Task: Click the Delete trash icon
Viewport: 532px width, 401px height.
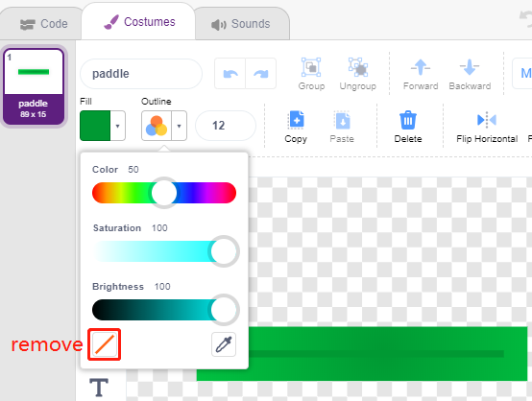Action: [408, 120]
